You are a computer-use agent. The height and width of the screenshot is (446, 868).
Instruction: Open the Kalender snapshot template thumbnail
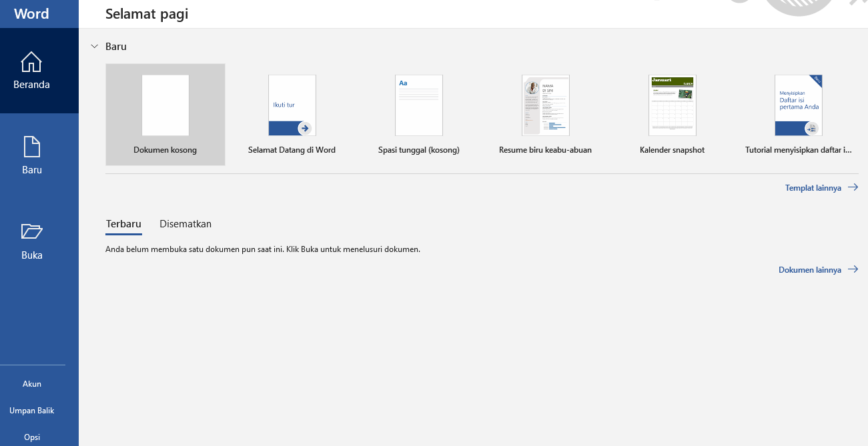pos(673,105)
